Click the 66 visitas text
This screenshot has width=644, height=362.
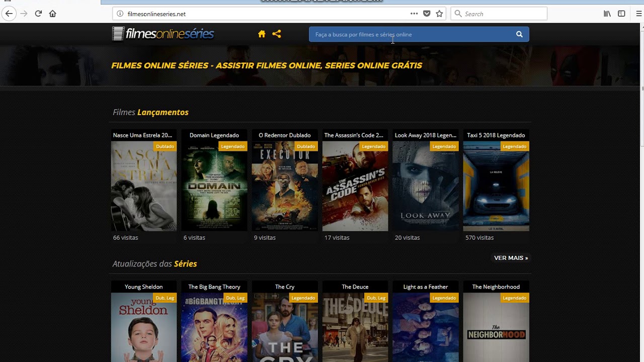tap(125, 238)
